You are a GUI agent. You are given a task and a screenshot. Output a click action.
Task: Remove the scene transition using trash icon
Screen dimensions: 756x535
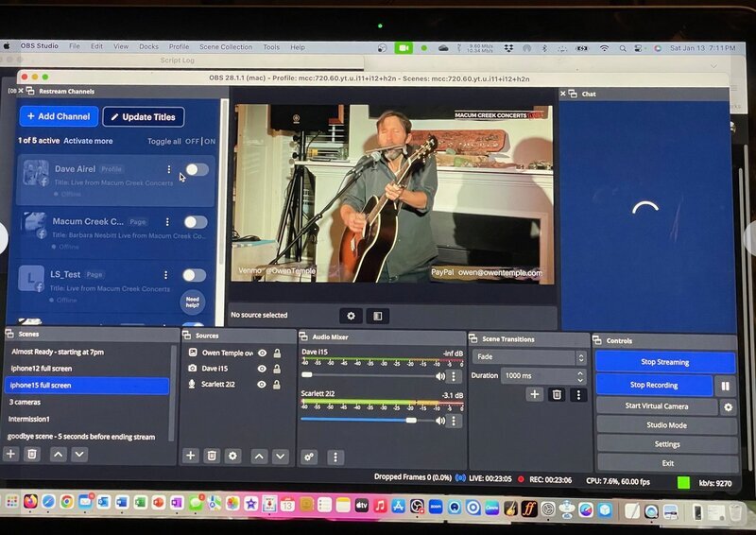[x=557, y=394]
